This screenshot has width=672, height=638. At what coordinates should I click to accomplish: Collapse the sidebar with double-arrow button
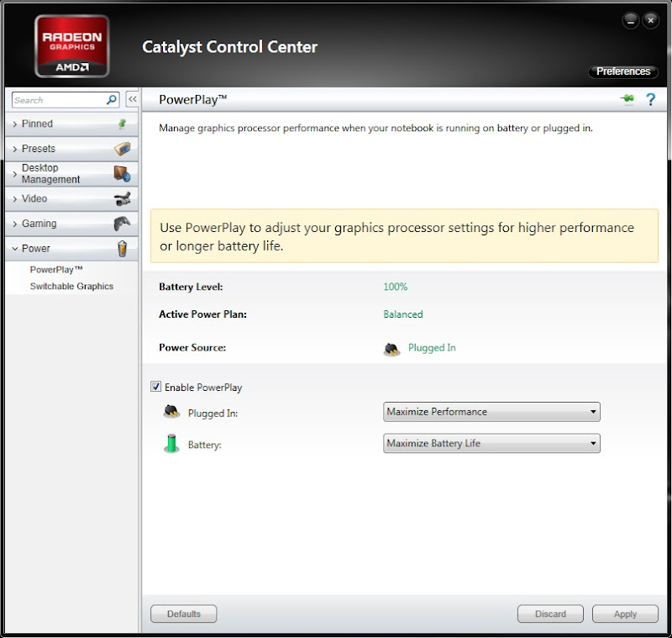click(x=133, y=99)
